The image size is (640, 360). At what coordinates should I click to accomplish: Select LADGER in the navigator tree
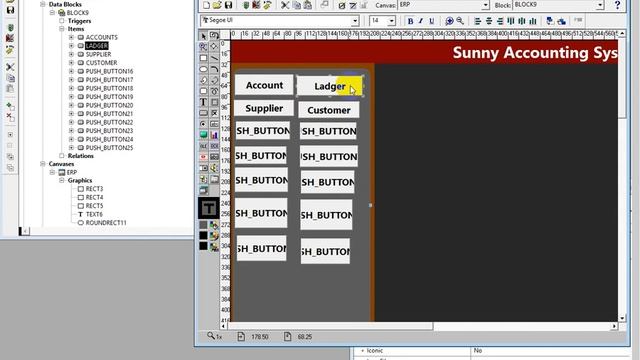coord(97,46)
